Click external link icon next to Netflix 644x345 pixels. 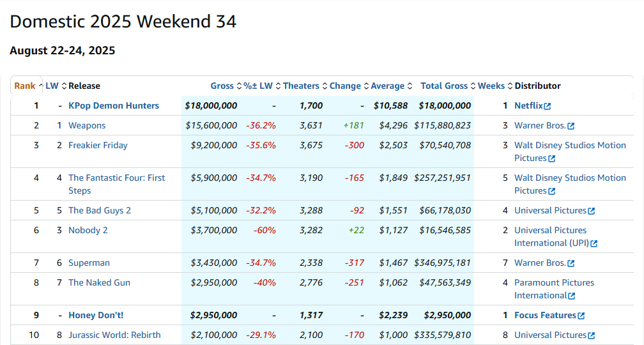[x=548, y=106]
